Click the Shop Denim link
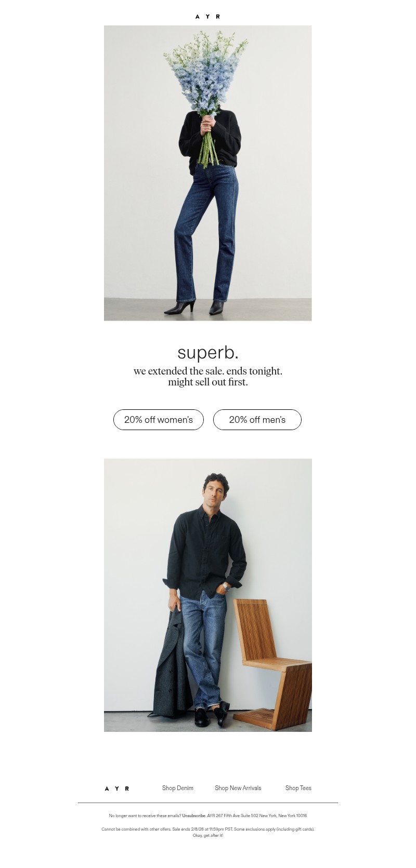Viewport: 416px width, 868px height. pos(177,788)
